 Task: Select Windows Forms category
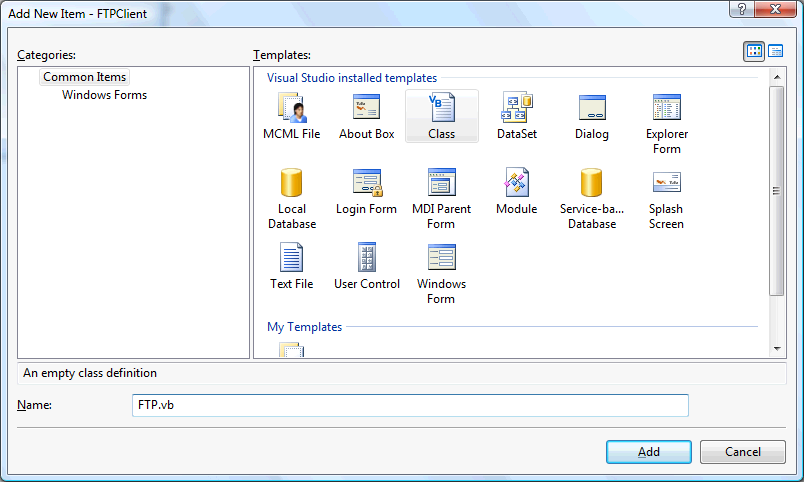coord(104,95)
